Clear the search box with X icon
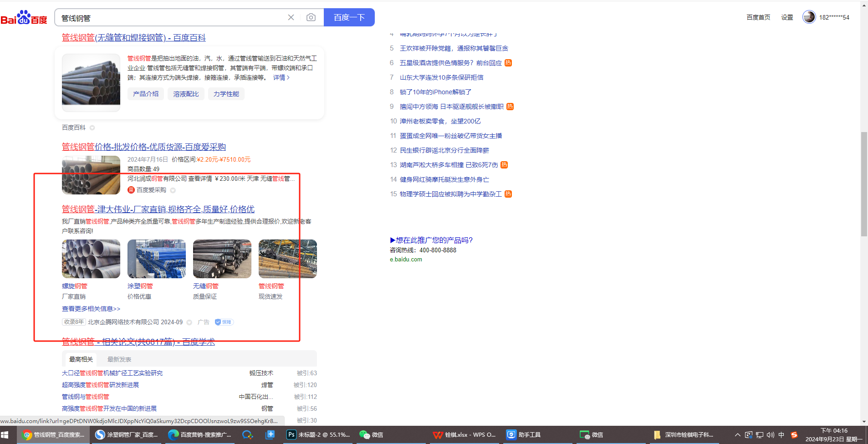This screenshot has width=868, height=444. pyautogui.click(x=291, y=17)
